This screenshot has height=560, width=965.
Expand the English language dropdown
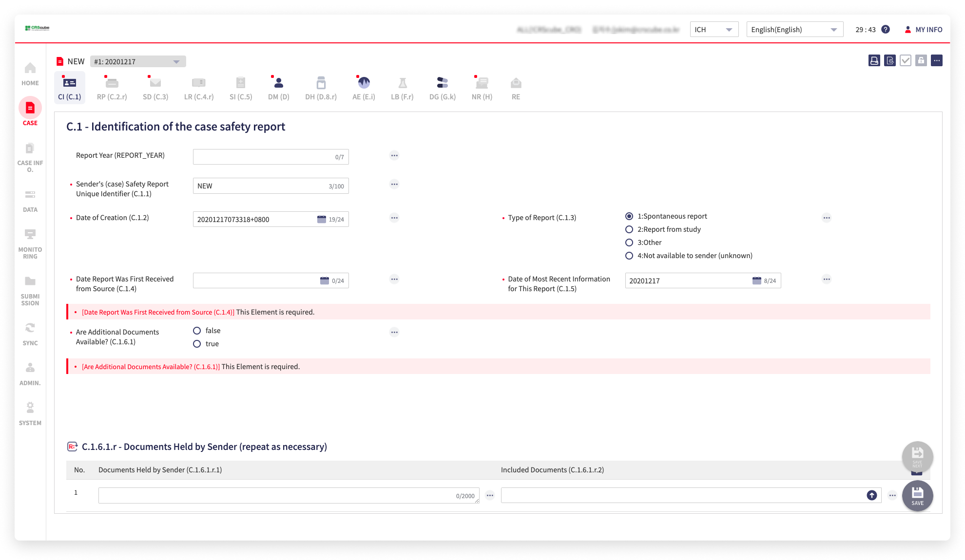click(794, 30)
